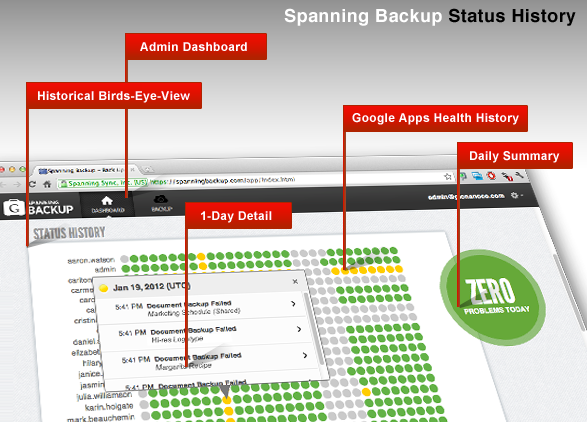
Task: Close the Spanning Backup browser tab
Action: pyautogui.click(x=132, y=170)
